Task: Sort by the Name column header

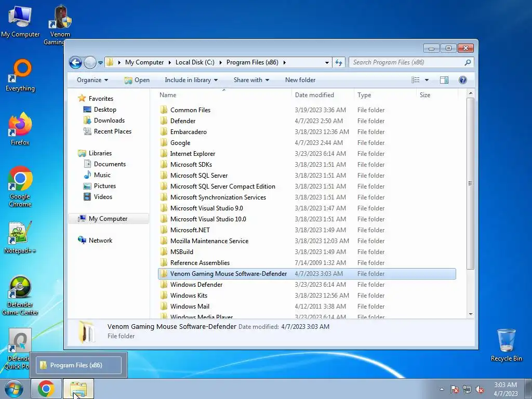Action: click(x=223, y=95)
